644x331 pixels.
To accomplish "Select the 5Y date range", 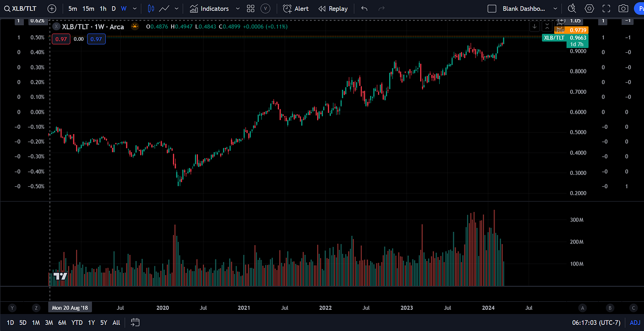I will (x=103, y=323).
